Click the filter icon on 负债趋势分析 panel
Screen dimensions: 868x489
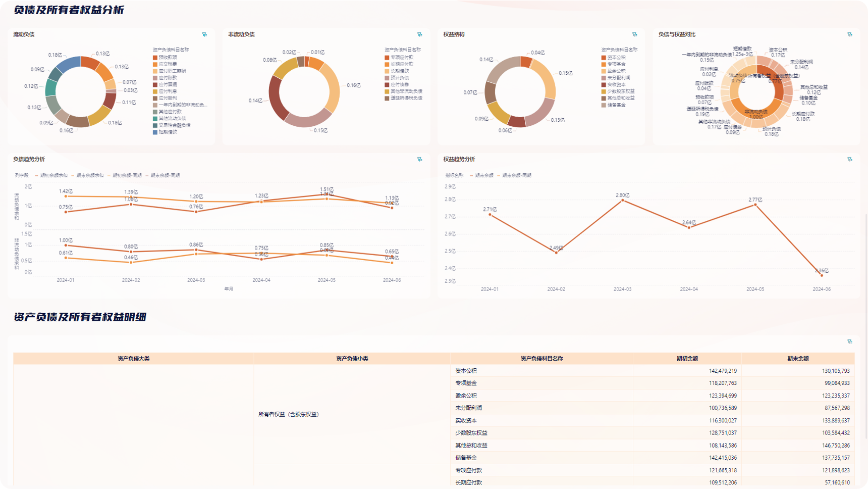click(x=419, y=159)
